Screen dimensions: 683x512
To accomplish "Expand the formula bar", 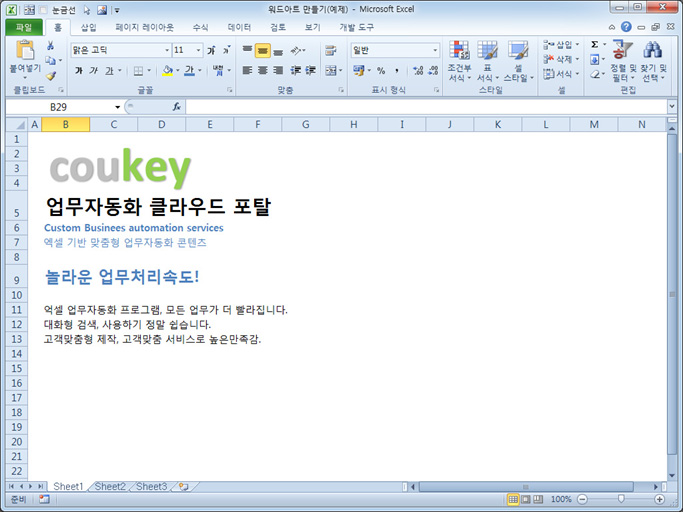I will pyautogui.click(x=672, y=106).
